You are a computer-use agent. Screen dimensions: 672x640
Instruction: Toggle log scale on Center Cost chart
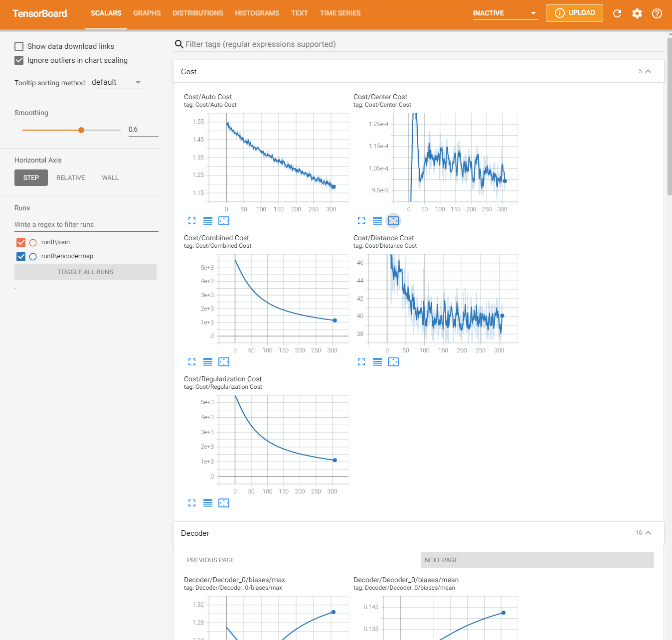point(377,221)
